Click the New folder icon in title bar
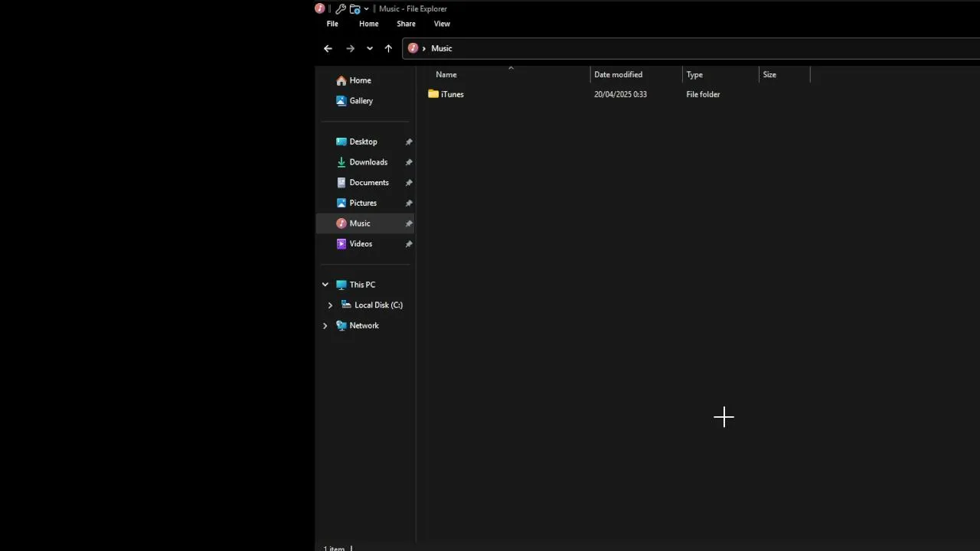 coord(354,9)
